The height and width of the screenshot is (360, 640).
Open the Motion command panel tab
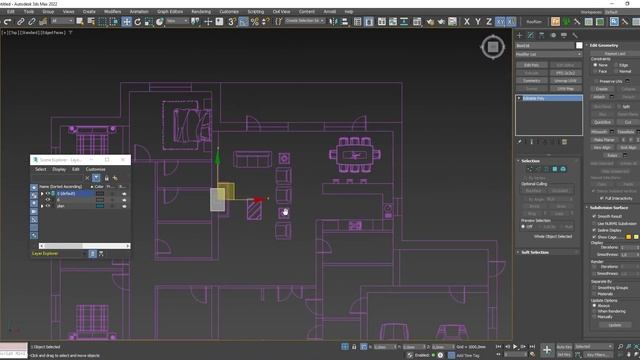point(553,36)
